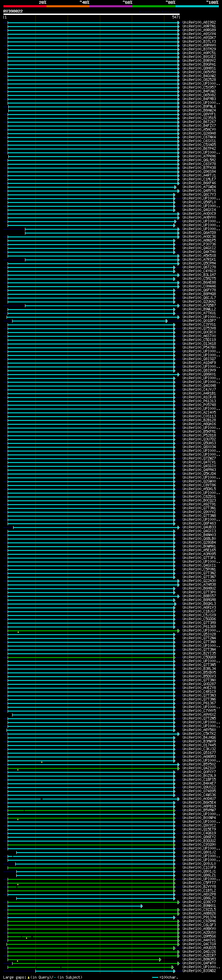Open hit UniRef100_A7PKH6

[199, 156]
